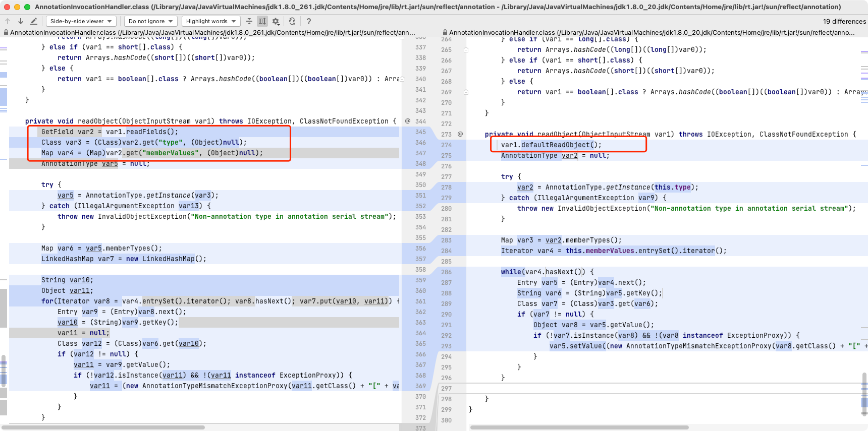Click right 'AnnotationType var2 = null;' line
This screenshot has height=431, width=868.
pyautogui.click(x=555, y=155)
